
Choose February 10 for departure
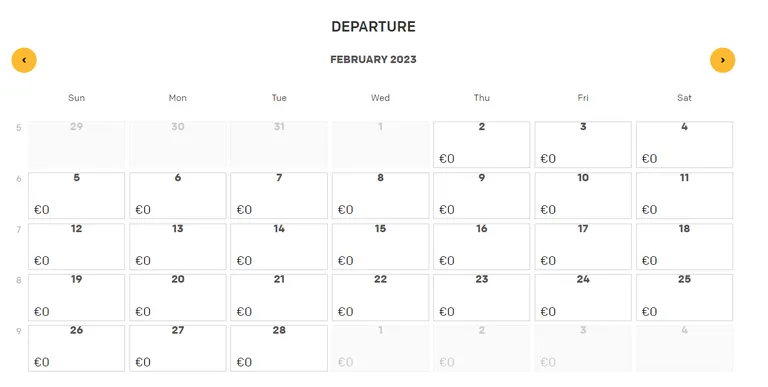583,195
